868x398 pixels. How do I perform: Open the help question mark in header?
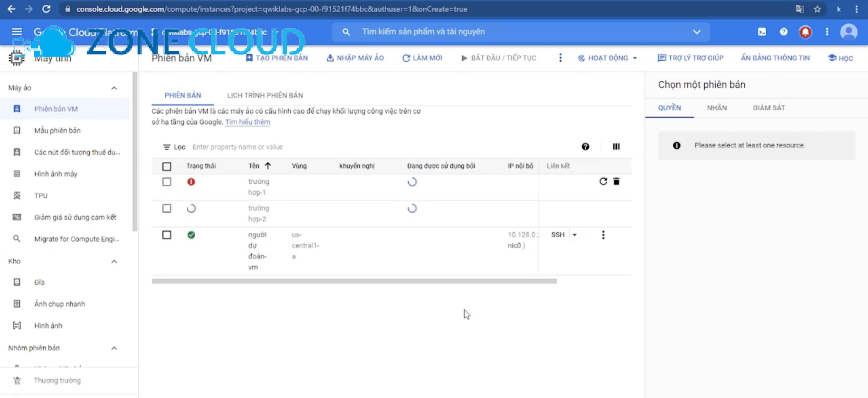point(784,32)
